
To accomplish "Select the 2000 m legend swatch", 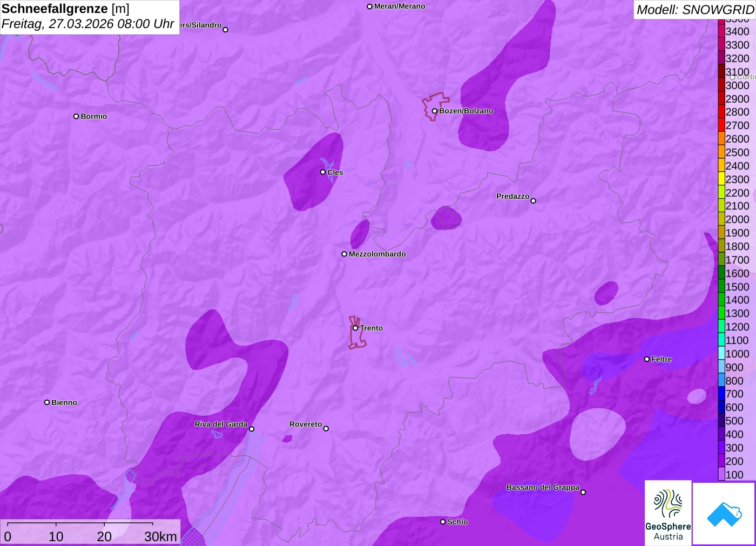I will pyautogui.click(x=721, y=219).
